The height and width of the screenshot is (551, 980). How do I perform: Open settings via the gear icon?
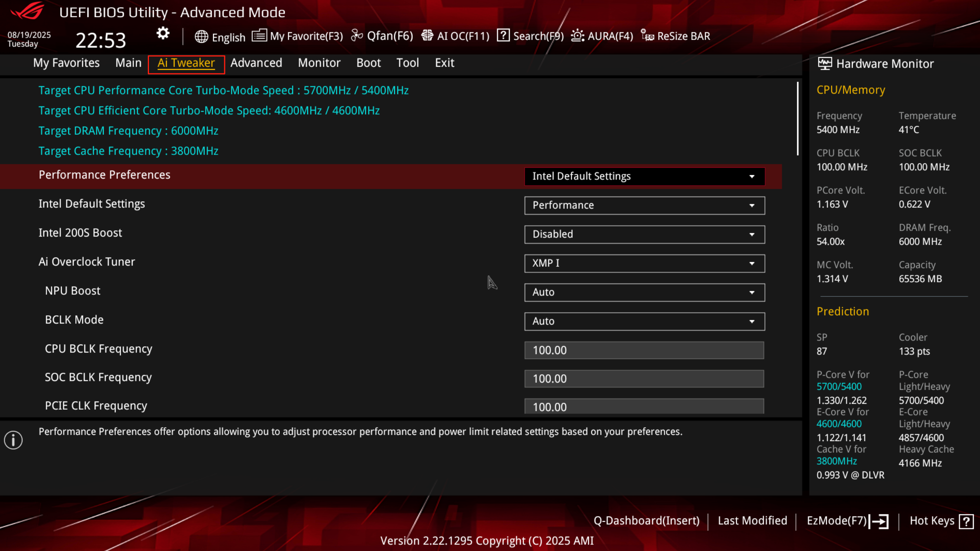click(163, 34)
